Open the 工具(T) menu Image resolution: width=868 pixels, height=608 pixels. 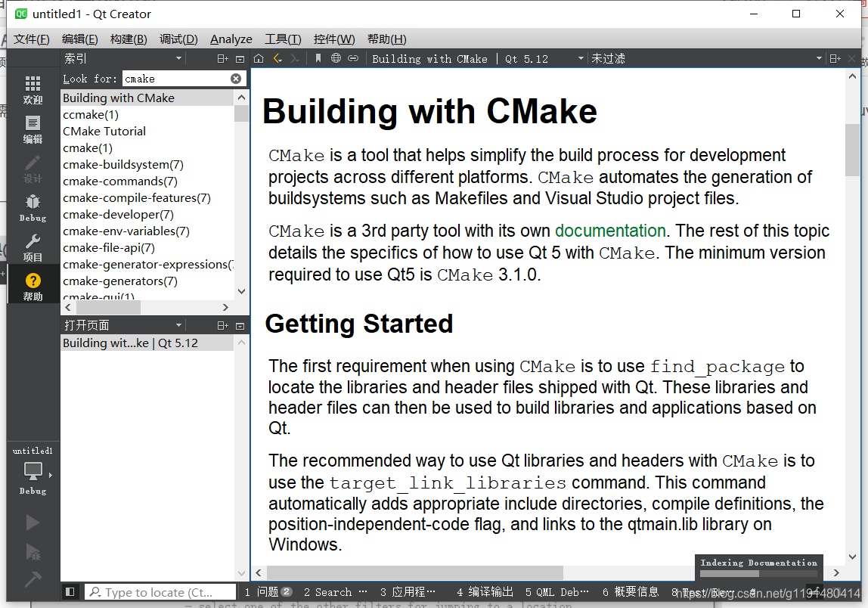(283, 39)
